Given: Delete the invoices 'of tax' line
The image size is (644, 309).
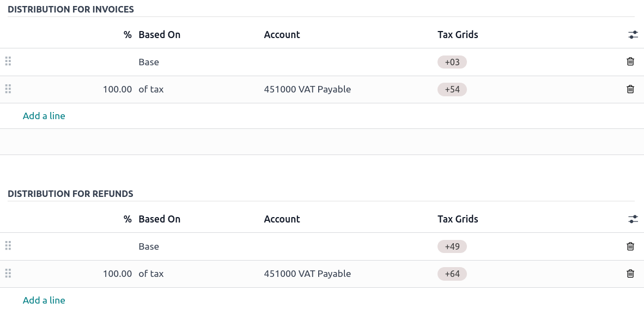Looking at the screenshot, I should point(630,89).
